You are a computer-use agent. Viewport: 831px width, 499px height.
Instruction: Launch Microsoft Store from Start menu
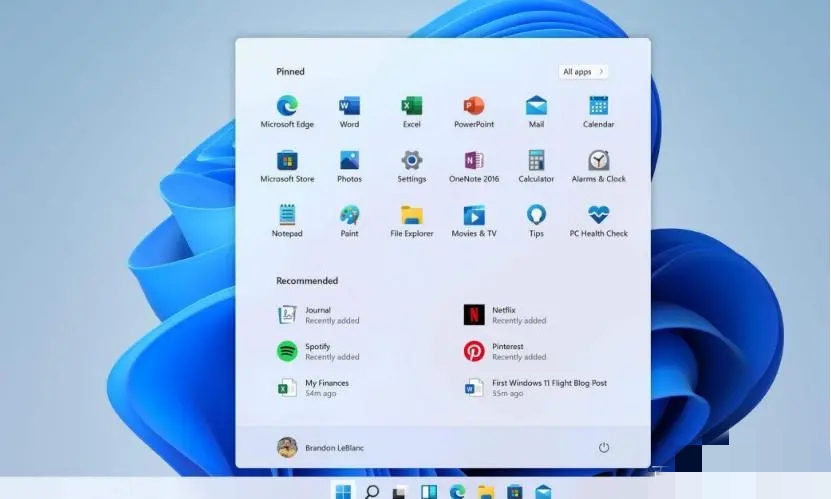pos(287,166)
